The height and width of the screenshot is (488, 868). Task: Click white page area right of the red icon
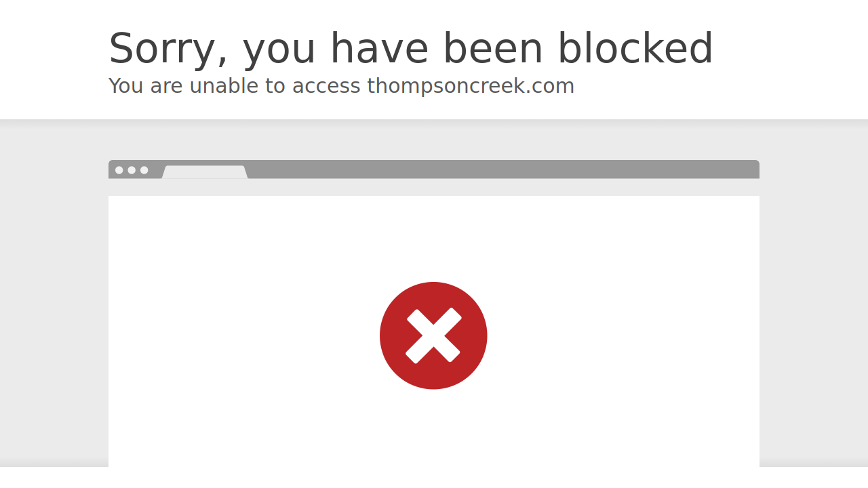[x=624, y=335]
